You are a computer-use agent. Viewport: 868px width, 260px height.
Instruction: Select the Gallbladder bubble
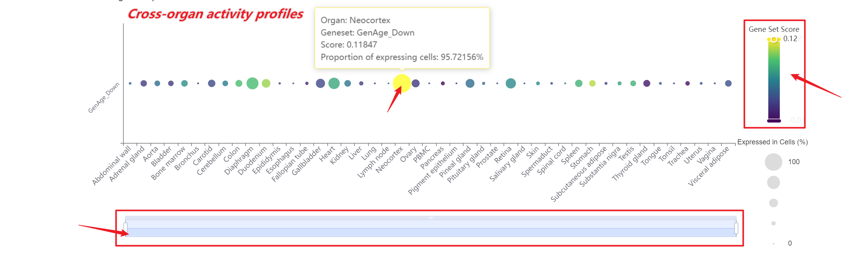[x=320, y=83]
